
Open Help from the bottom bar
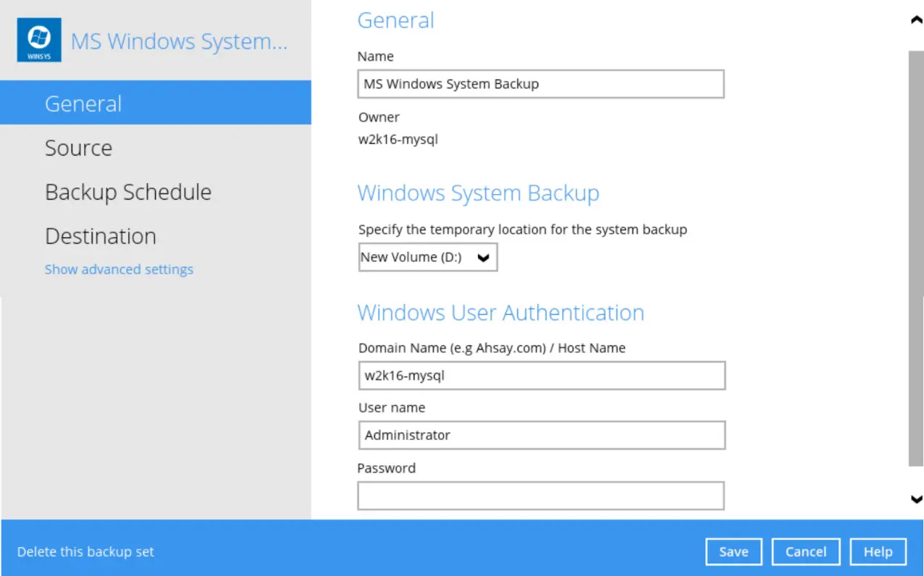click(x=878, y=551)
